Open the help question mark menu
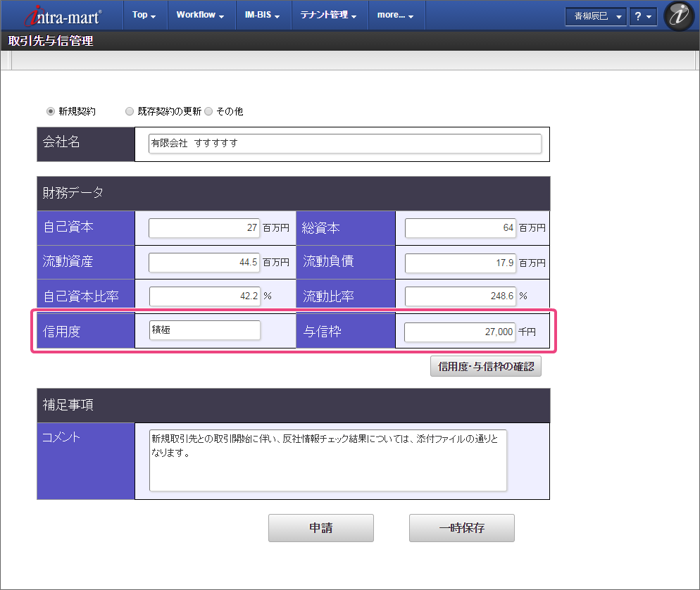 tap(642, 16)
